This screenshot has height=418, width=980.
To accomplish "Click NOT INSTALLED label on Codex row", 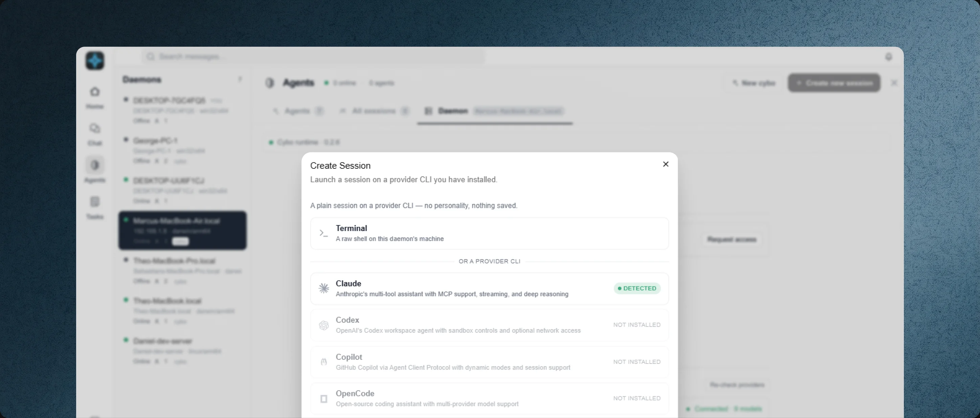I will 637,325.
